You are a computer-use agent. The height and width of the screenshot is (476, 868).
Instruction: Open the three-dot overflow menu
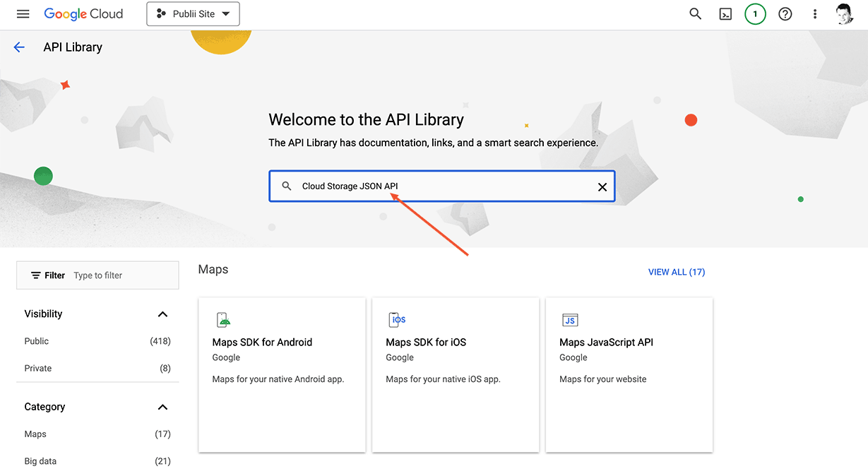(x=814, y=13)
